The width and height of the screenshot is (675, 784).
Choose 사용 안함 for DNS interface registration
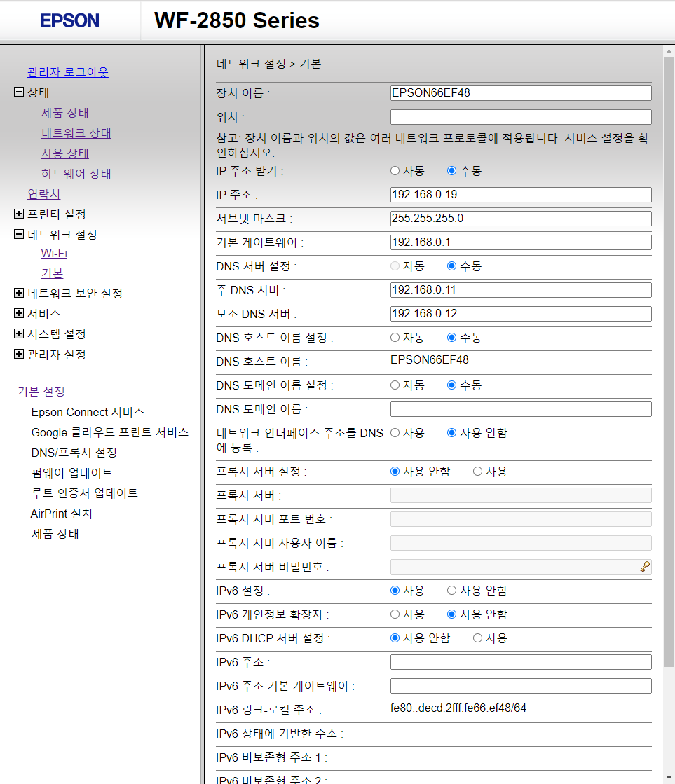[452, 432]
